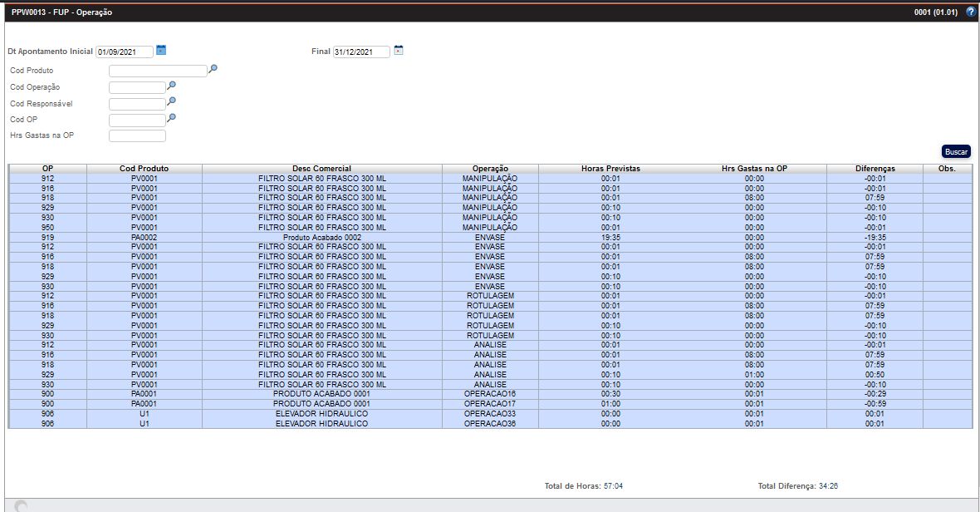Screen dimensions: 980x512
Task: Click the OP column header
Action: [x=47, y=169]
